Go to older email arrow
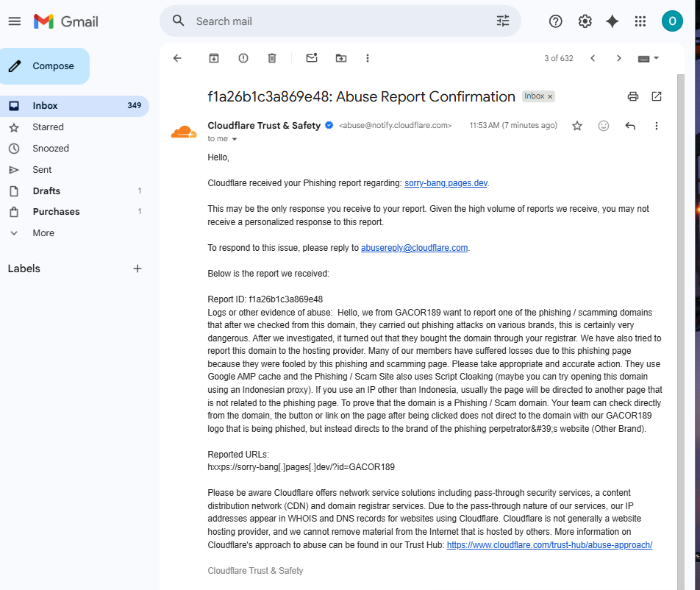This screenshot has height=590, width=700. click(619, 58)
